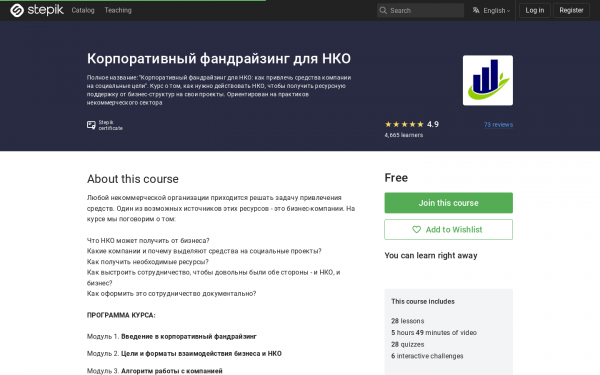Click the 'Модуль 3' program line
This screenshot has width=600, height=375.
[155, 371]
